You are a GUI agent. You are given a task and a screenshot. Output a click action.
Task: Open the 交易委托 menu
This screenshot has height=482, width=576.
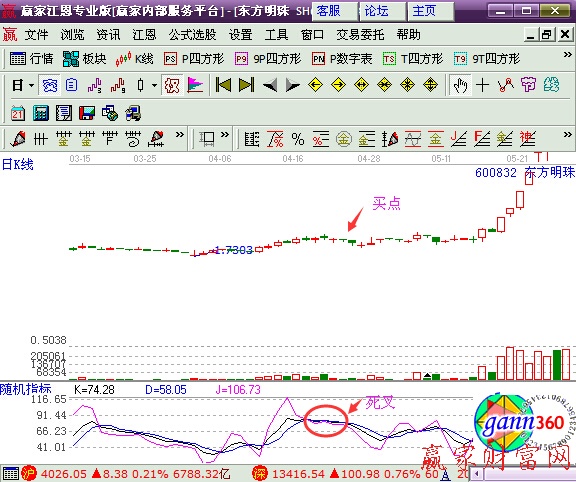360,35
